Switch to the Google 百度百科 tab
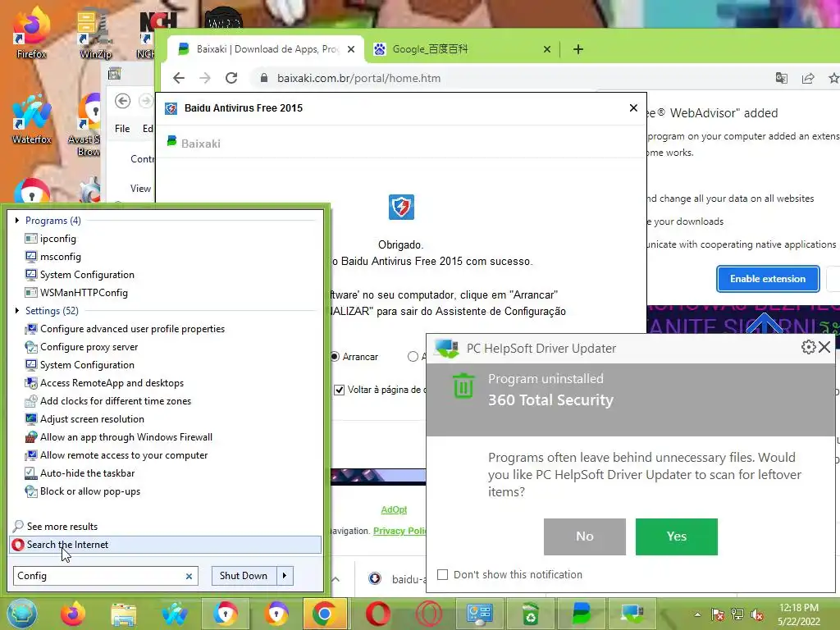This screenshot has height=630, width=840. pyautogui.click(x=462, y=49)
